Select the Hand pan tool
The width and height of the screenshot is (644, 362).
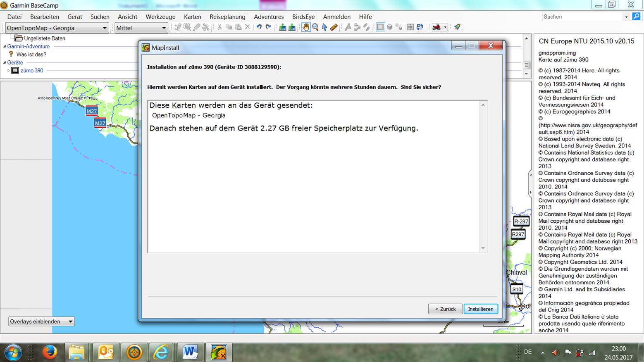click(305, 27)
